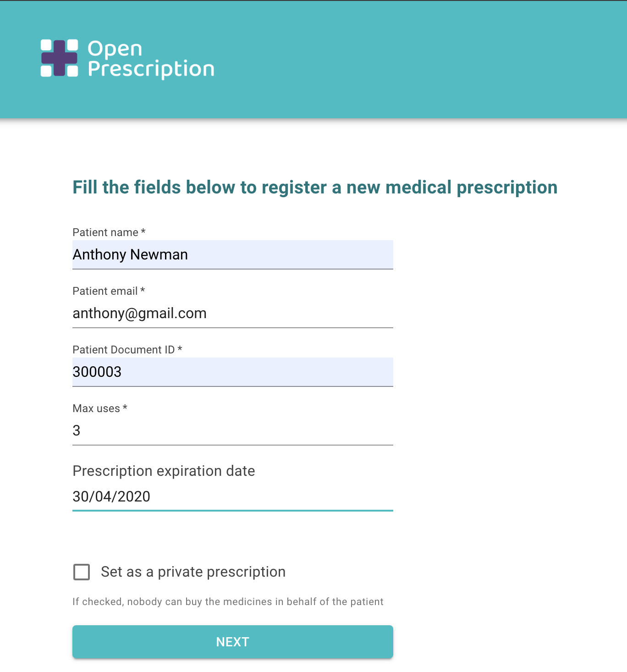Click the NEXT button
Viewport: 627px width, 672px height.
click(x=233, y=642)
